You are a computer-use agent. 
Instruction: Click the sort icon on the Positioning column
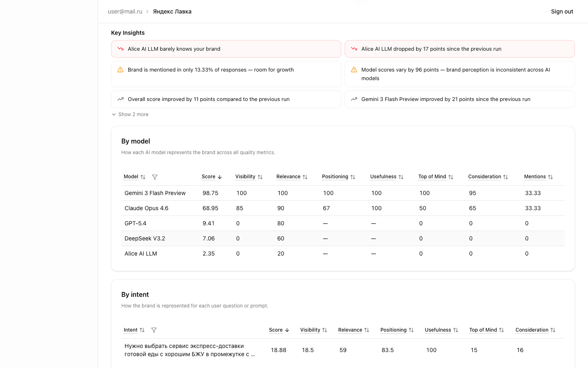tap(353, 177)
